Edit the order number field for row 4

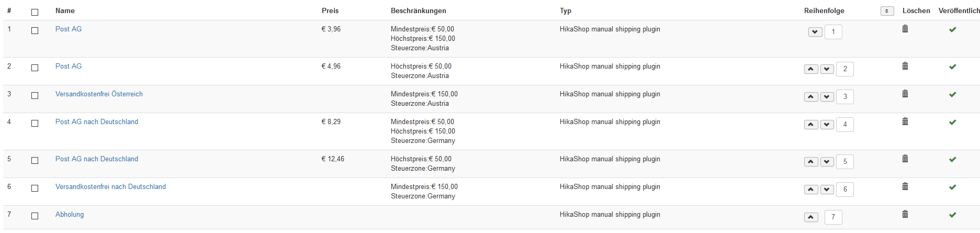[x=844, y=125]
